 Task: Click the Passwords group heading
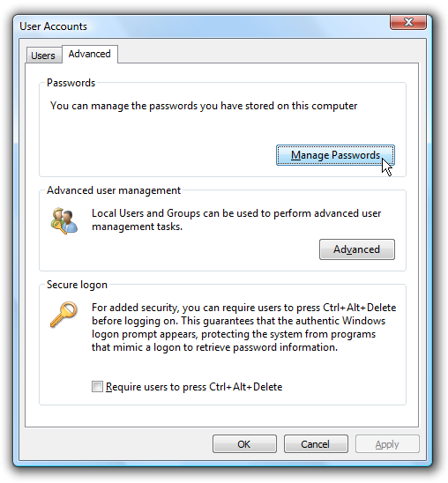71,83
